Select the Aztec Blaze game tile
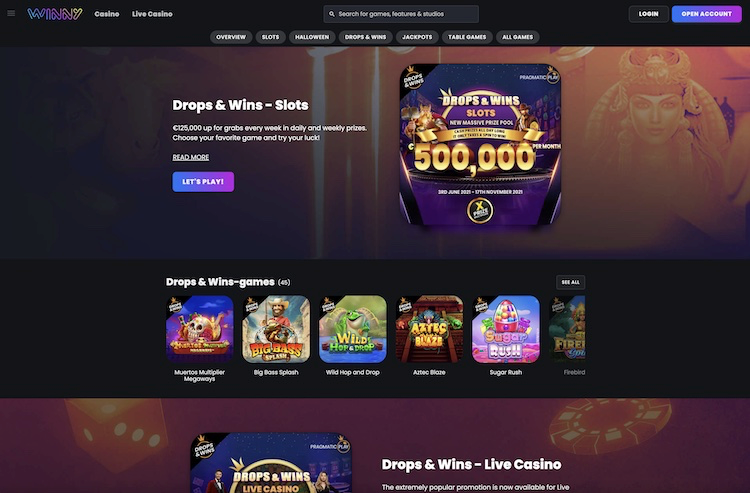 429,329
